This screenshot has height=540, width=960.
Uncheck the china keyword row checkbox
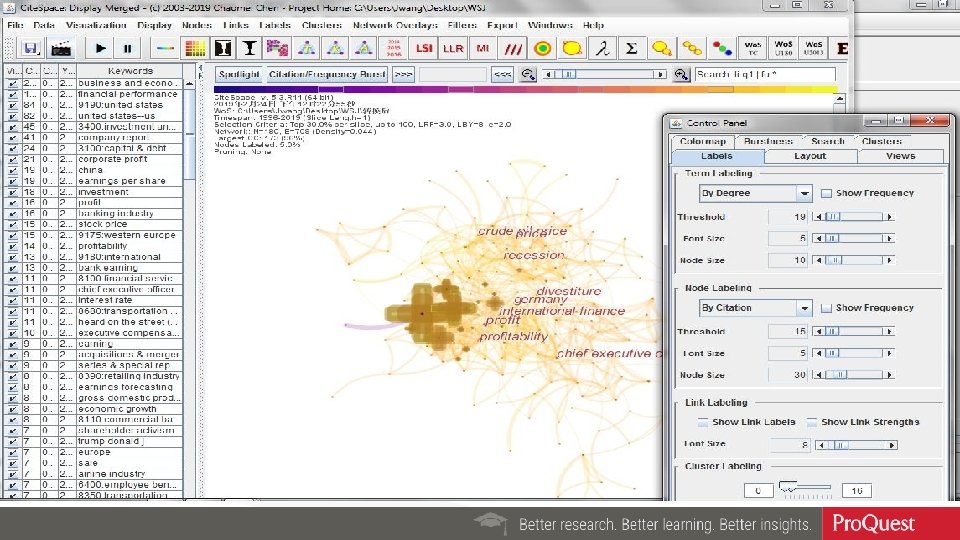tap(12, 170)
